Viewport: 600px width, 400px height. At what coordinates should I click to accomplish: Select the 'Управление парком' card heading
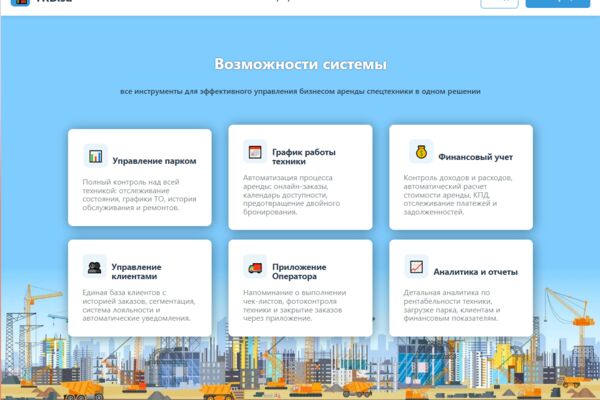pos(154,161)
